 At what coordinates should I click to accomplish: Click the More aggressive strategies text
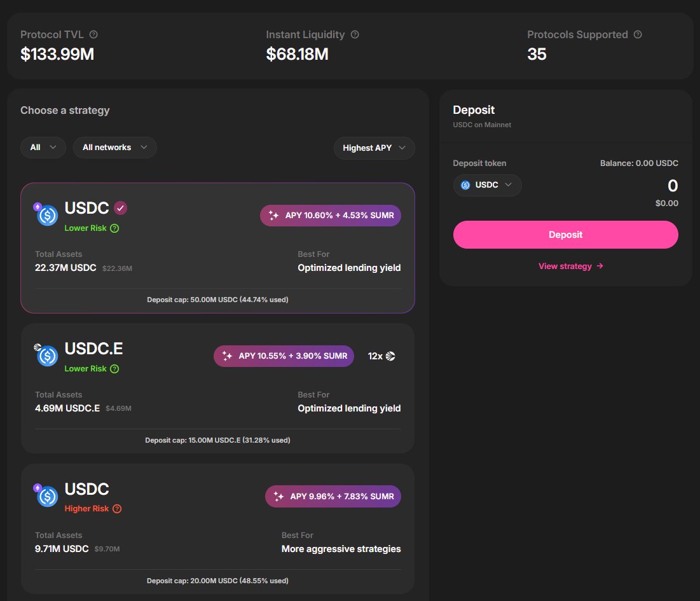341,549
